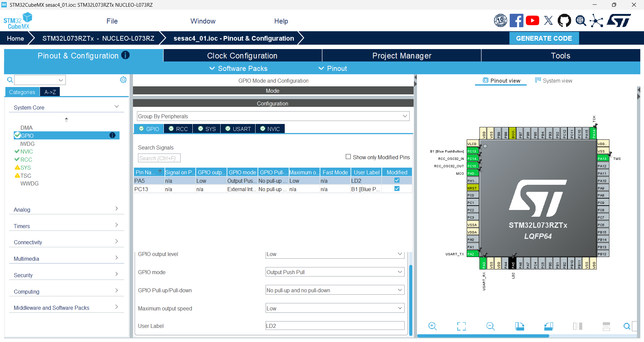Image resolution: width=644 pixels, height=342 pixels.
Task: Open the X social icon link
Action: [x=548, y=21]
